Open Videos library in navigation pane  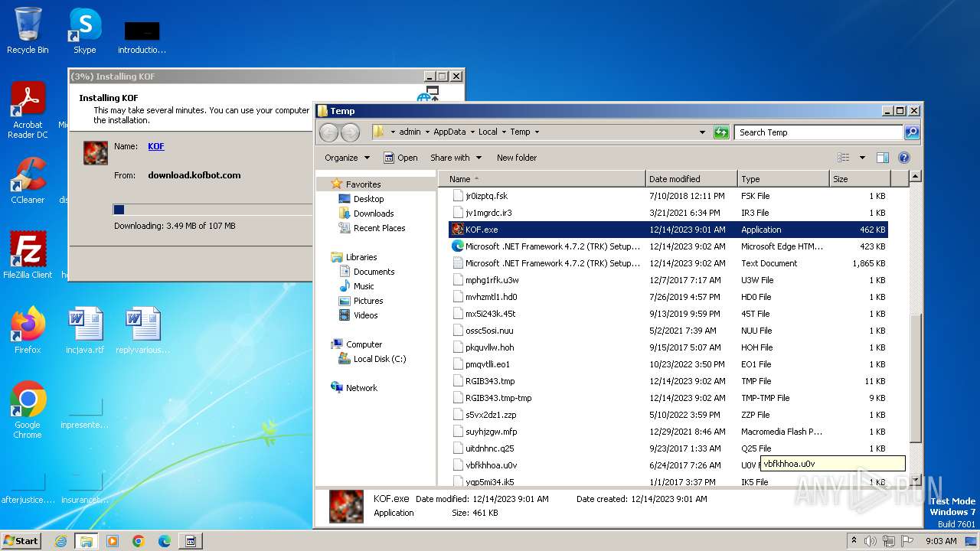365,315
